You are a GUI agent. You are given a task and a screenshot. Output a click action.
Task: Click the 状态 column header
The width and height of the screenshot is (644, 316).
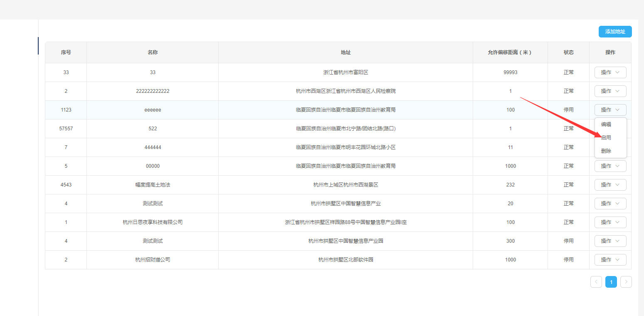point(568,52)
